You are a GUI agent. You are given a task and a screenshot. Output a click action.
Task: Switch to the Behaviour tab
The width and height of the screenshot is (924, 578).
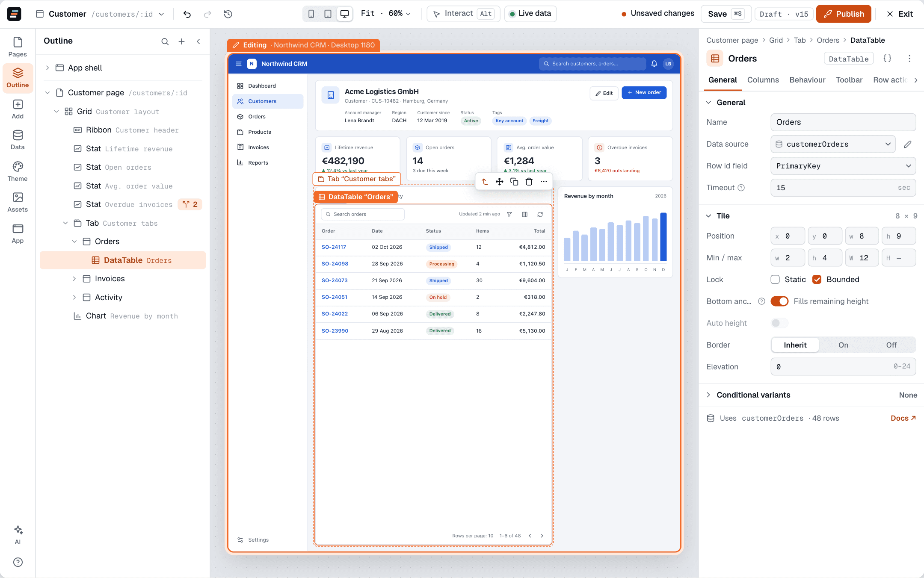(807, 80)
